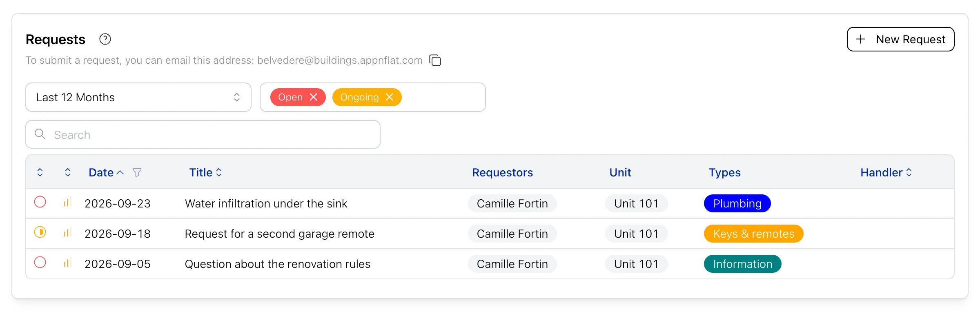The width and height of the screenshot is (980, 312).
Task: Click Camille Fortin on the Plumbing row
Action: pyautogui.click(x=512, y=203)
